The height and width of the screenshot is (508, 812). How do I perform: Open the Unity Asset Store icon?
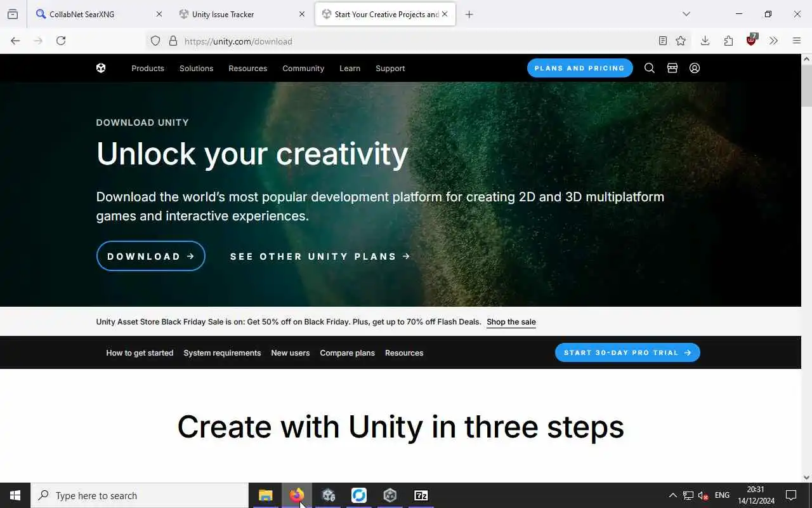(x=672, y=68)
